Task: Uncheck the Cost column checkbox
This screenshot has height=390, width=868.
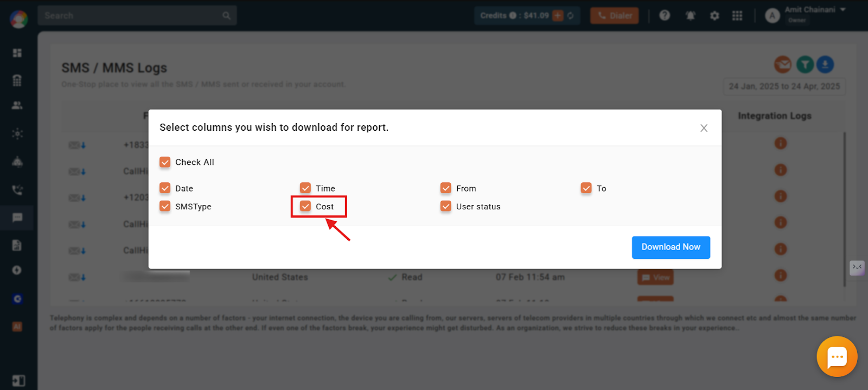Action: point(305,206)
